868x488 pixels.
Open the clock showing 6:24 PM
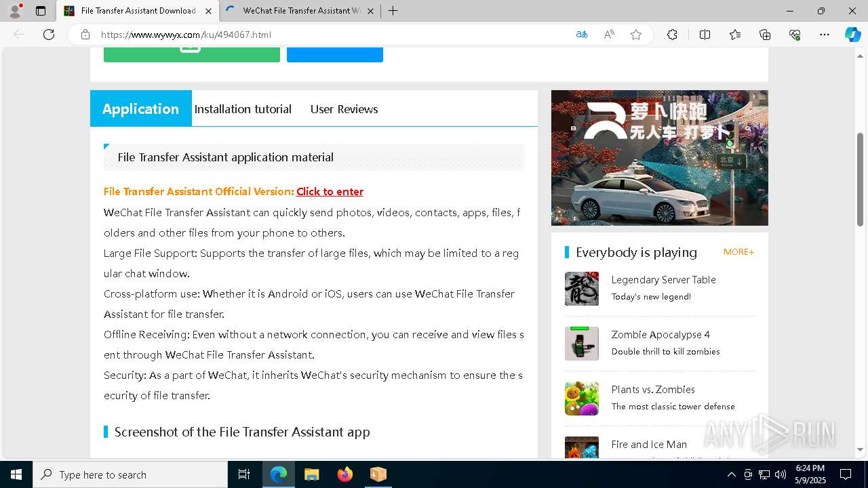point(810,474)
